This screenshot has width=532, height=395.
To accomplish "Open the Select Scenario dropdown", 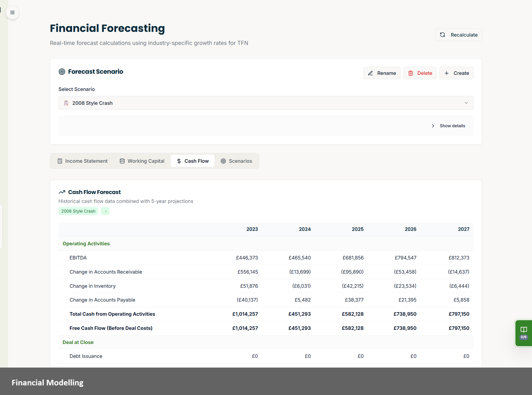I will (x=265, y=103).
